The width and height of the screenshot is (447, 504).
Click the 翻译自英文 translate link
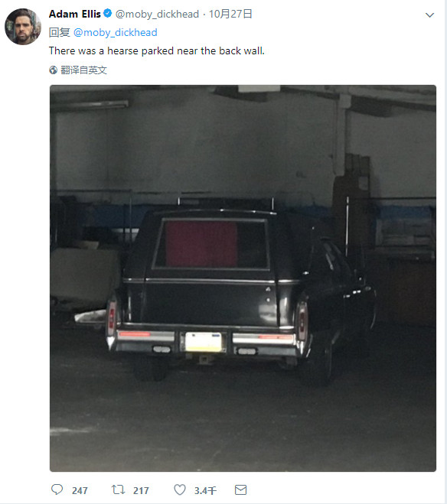pyautogui.click(x=83, y=70)
